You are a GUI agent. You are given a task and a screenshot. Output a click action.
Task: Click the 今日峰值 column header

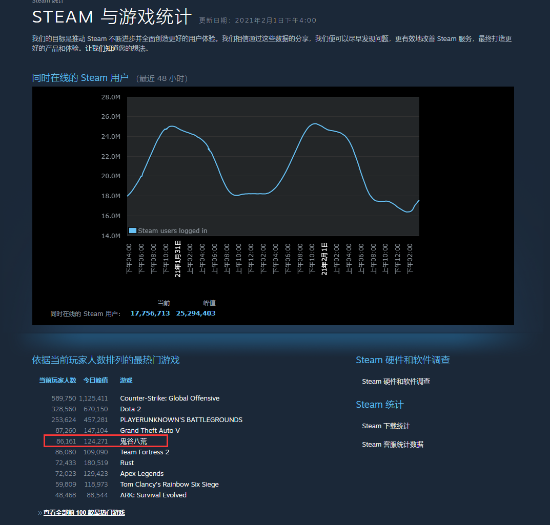95,380
